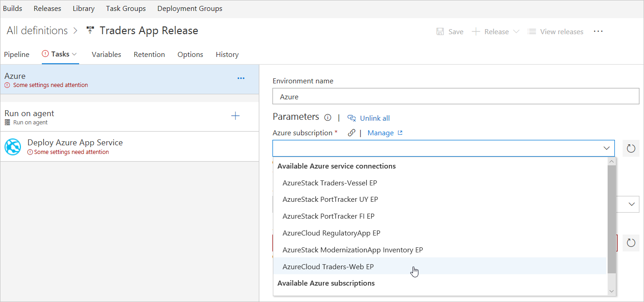
Task: Click the plus icon beside Release
Action: click(476, 31)
